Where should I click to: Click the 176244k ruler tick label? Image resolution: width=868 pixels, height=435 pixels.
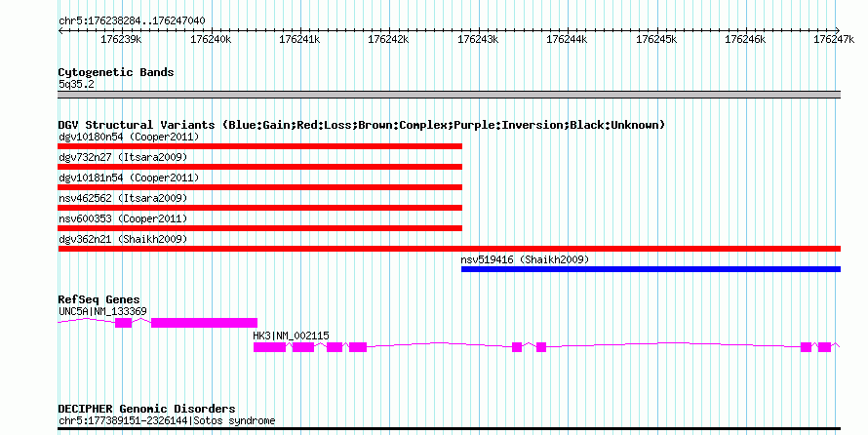pyautogui.click(x=567, y=39)
